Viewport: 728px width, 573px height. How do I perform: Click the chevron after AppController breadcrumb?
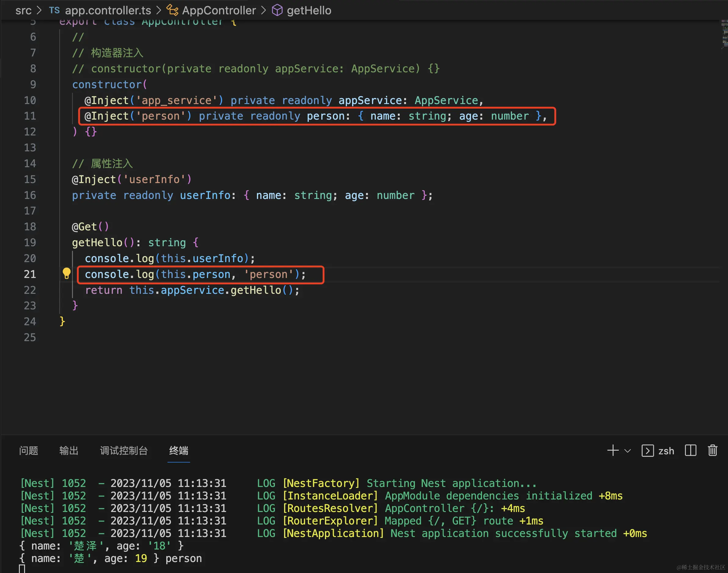(x=263, y=10)
